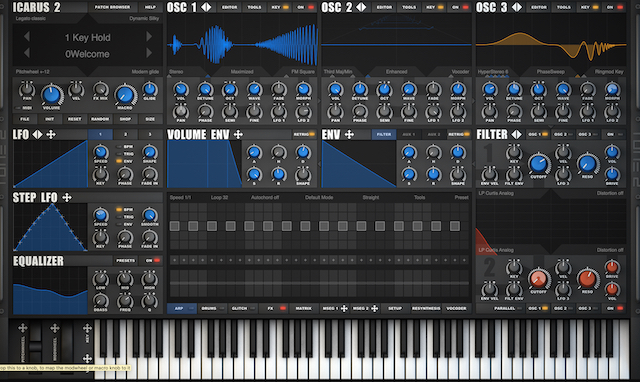Click the split-diamond icon next to LFO title
Viewport: 640px width, 382px height.
point(38,134)
